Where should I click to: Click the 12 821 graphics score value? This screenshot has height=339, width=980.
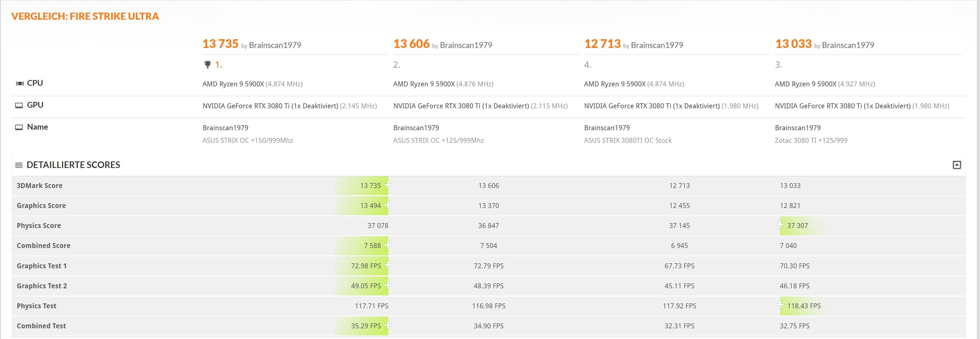790,206
